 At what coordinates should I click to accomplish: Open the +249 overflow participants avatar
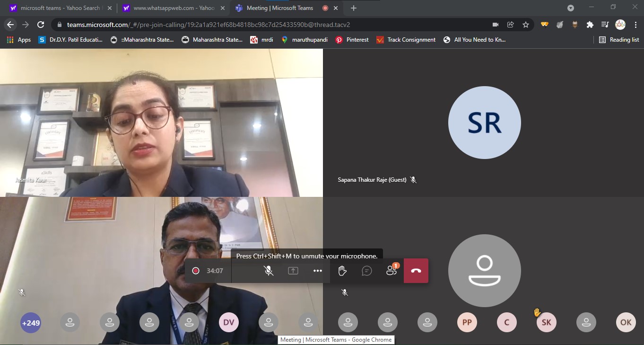pos(31,323)
